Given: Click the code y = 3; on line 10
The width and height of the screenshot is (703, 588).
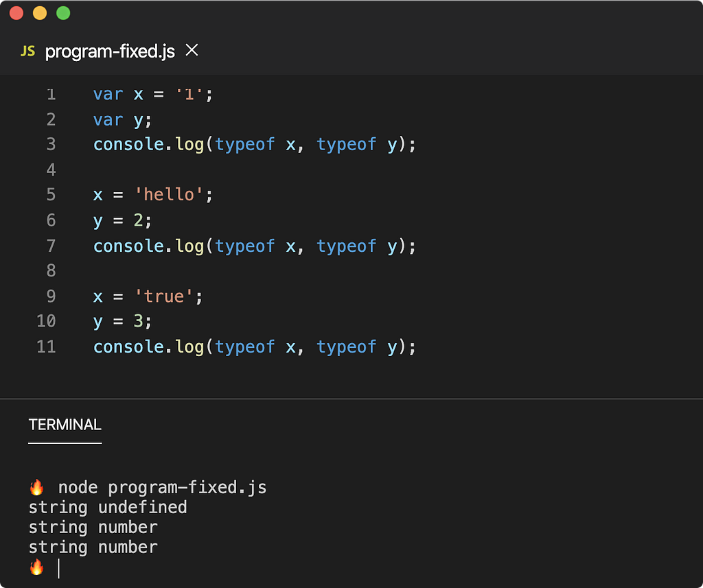Looking at the screenshot, I should coord(122,321).
